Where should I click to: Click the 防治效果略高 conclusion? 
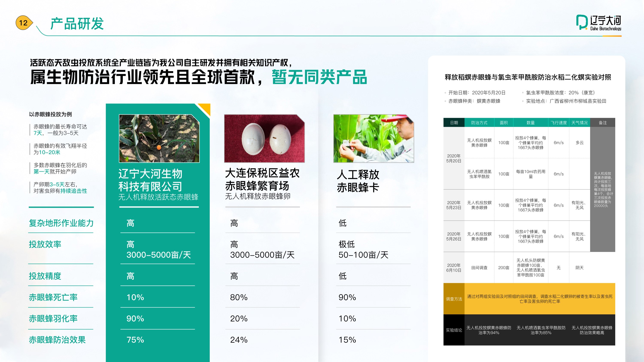(x=592, y=330)
